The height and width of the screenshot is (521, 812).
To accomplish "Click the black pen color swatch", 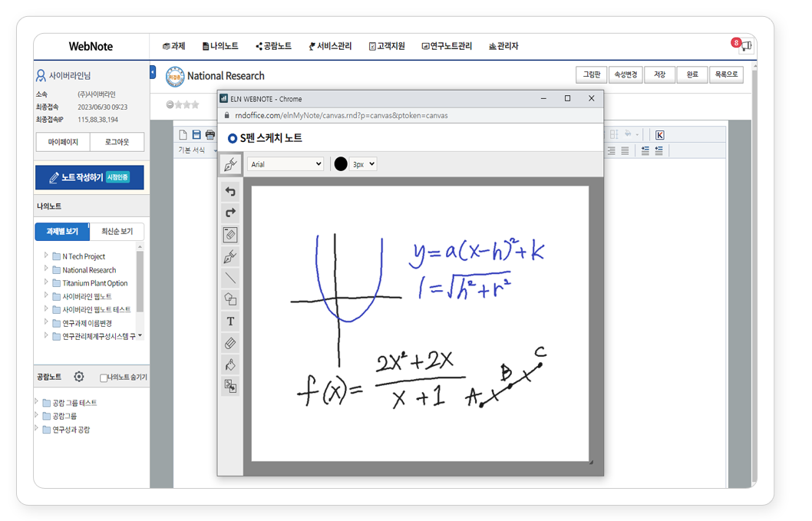I will pos(341,164).
